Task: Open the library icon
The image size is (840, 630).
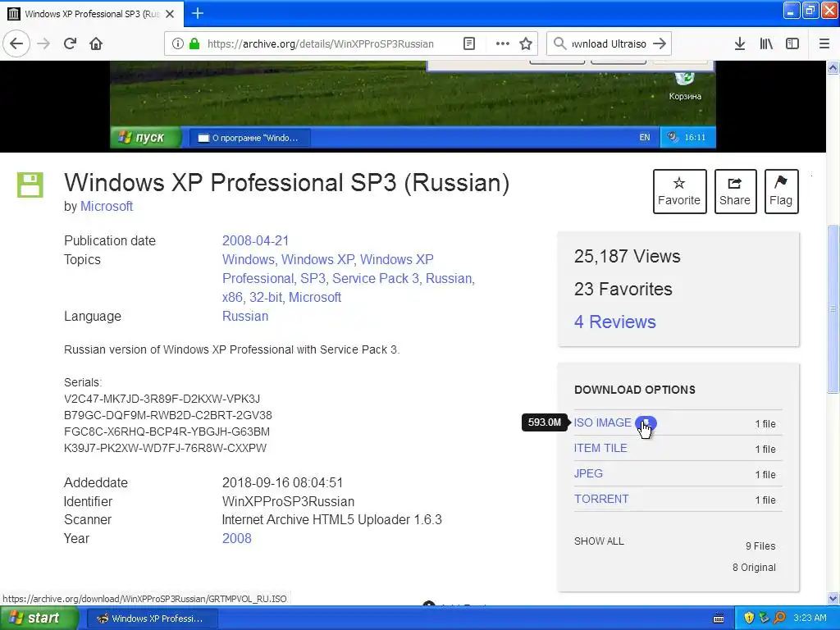Action: pos(766,43)
